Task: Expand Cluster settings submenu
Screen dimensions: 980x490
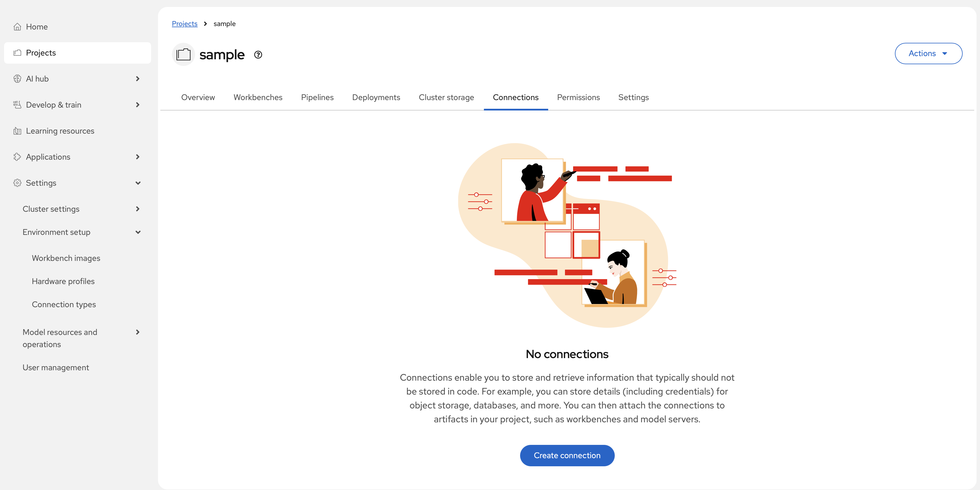Action: point(138,209)
